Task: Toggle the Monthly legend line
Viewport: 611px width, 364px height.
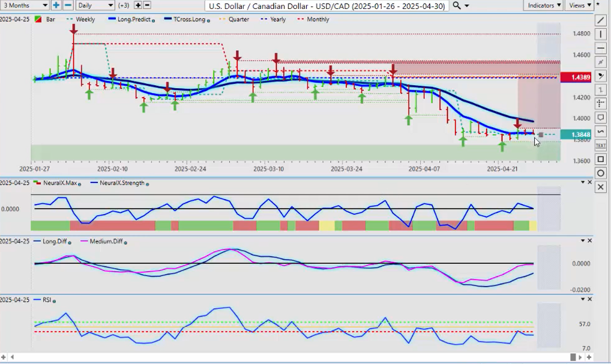Action: 317,19
